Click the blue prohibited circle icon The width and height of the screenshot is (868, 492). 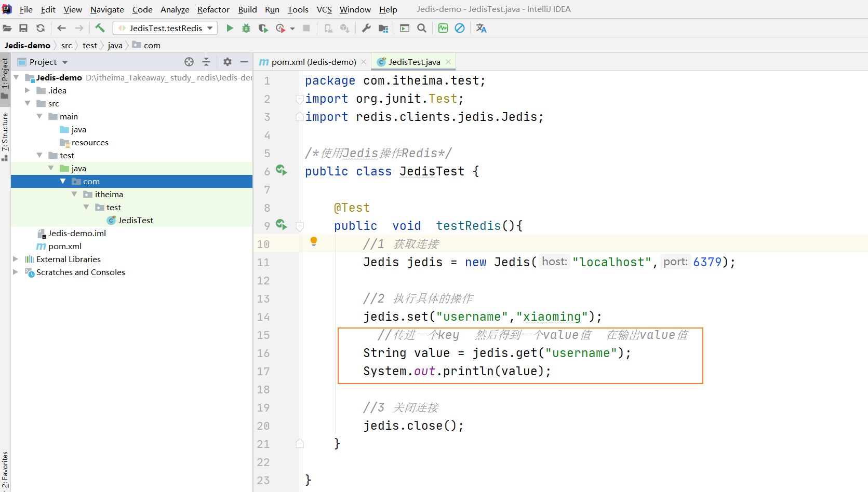(460, 28)
